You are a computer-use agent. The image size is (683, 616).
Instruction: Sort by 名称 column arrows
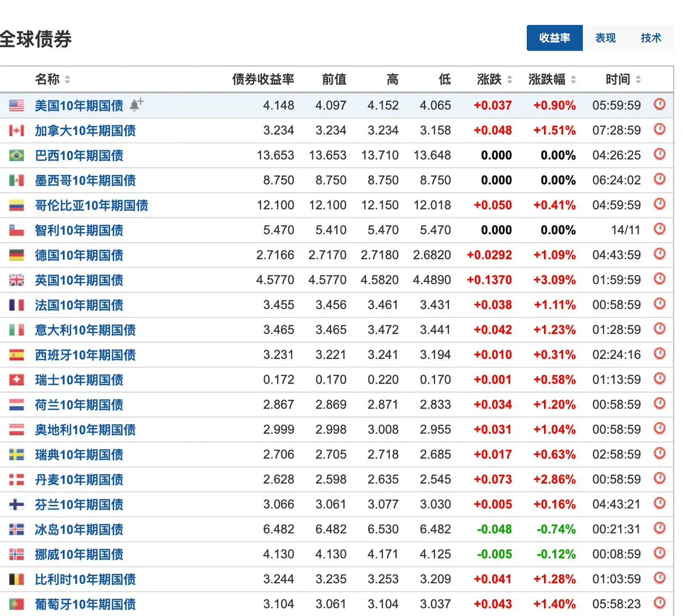68,79
